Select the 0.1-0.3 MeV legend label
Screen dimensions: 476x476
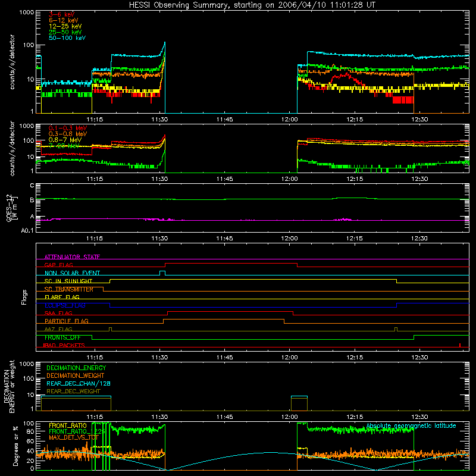tap(68, 128)
